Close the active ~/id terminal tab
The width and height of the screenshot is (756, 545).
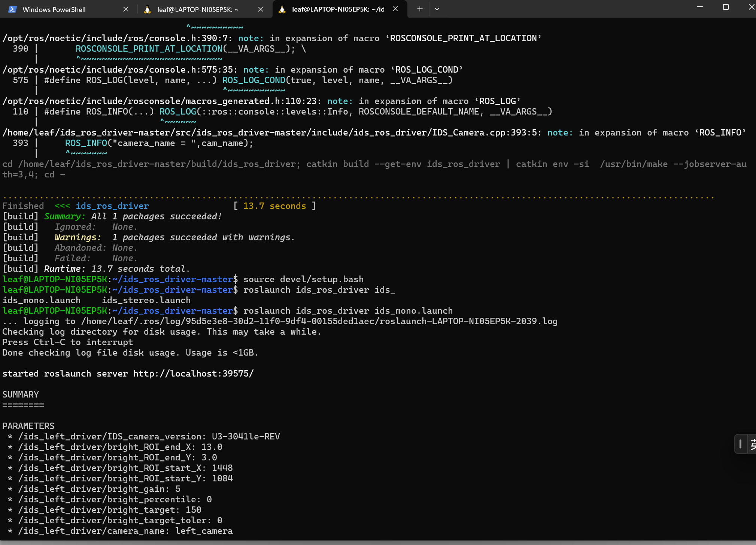tap(395, 9)
